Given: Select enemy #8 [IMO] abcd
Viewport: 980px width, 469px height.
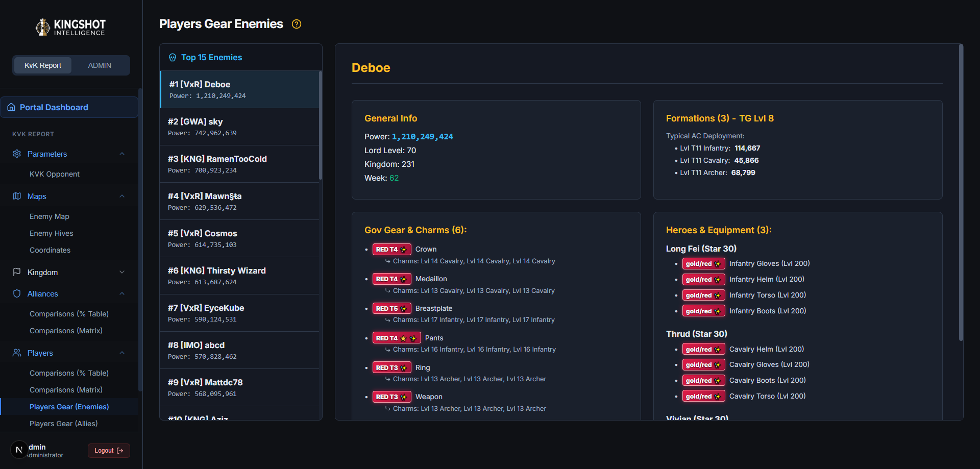Looking at the screenshot, I should 239,350.
